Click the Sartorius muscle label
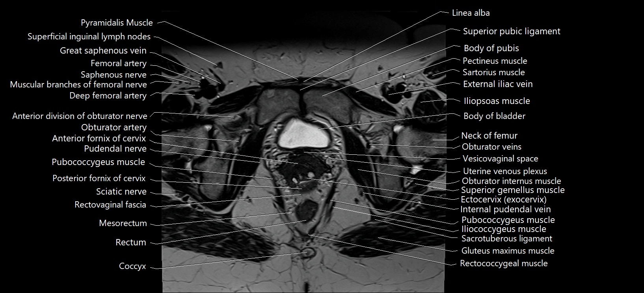Screen dimensions: 644x293 pyautogui.click(x=494, y=72)
